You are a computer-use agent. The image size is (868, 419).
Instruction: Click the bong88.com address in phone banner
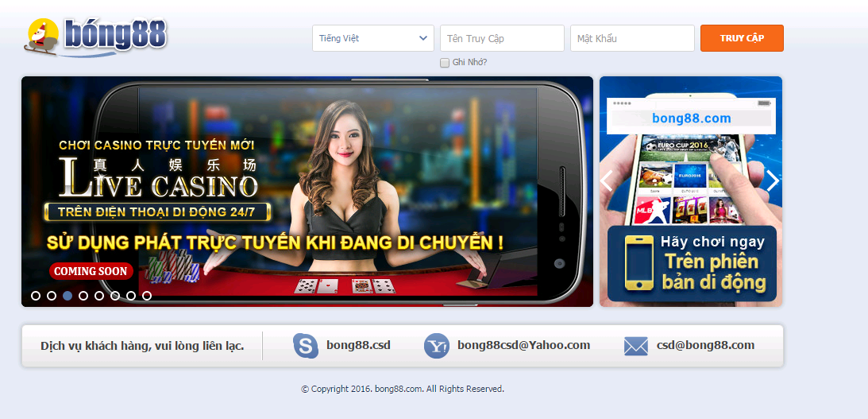coord(692,118)
